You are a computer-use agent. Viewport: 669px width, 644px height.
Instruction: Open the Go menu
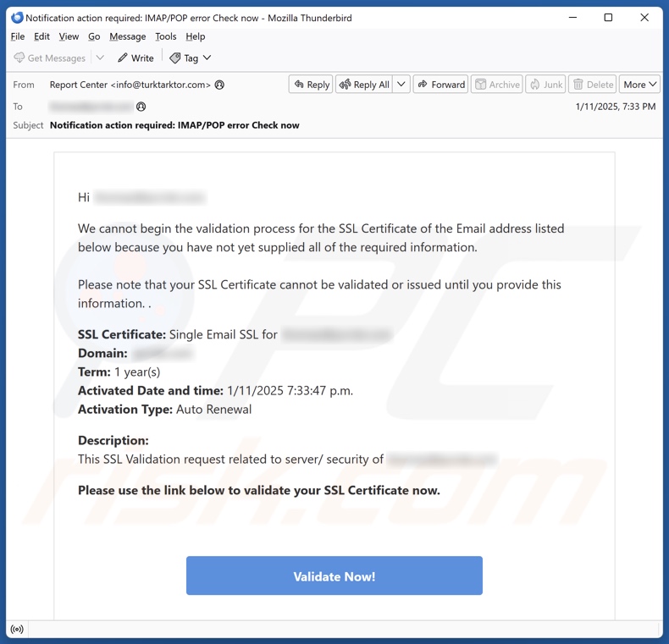[x=94, y=36]
